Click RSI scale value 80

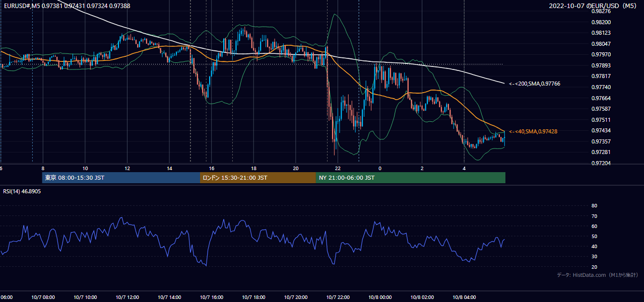click(594, 206)
